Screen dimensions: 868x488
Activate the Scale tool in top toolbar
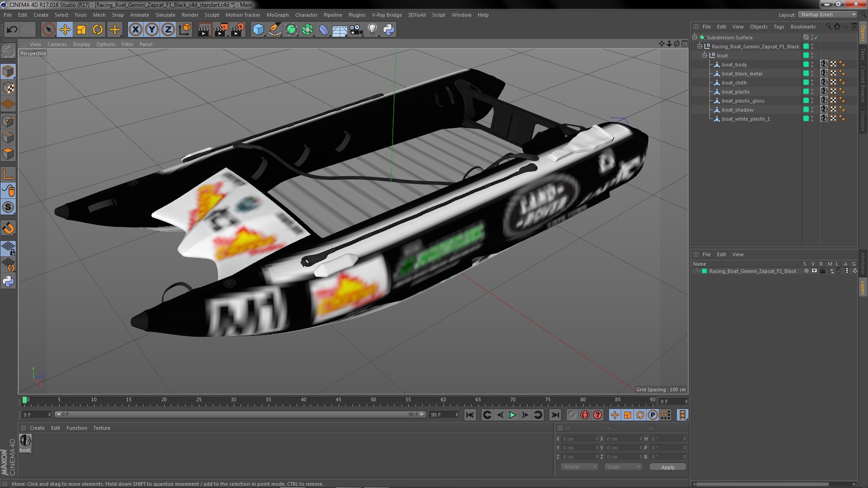pos(81,30)
